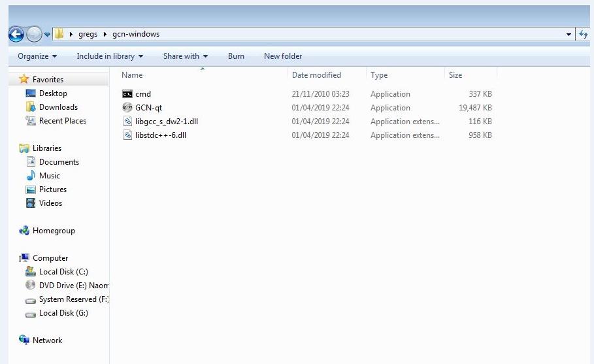Sort files by Name column header
Screen dimensions: 594x364
(132, 75)
